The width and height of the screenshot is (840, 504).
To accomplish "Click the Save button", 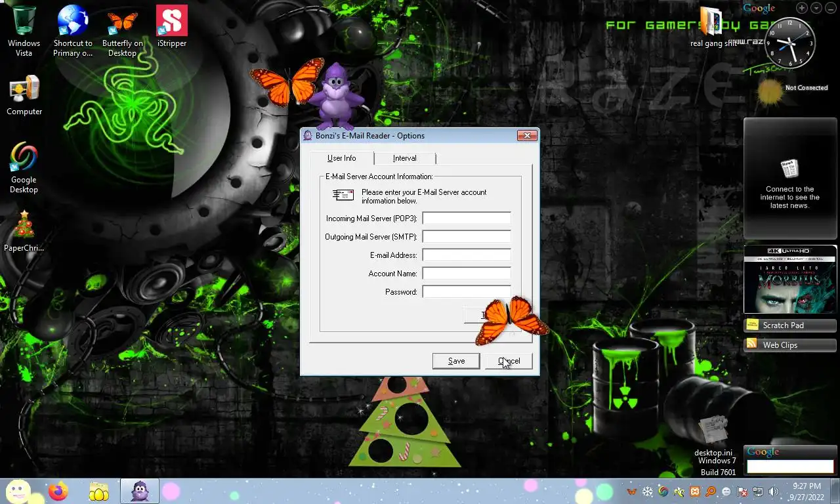I will click(456, 361).
